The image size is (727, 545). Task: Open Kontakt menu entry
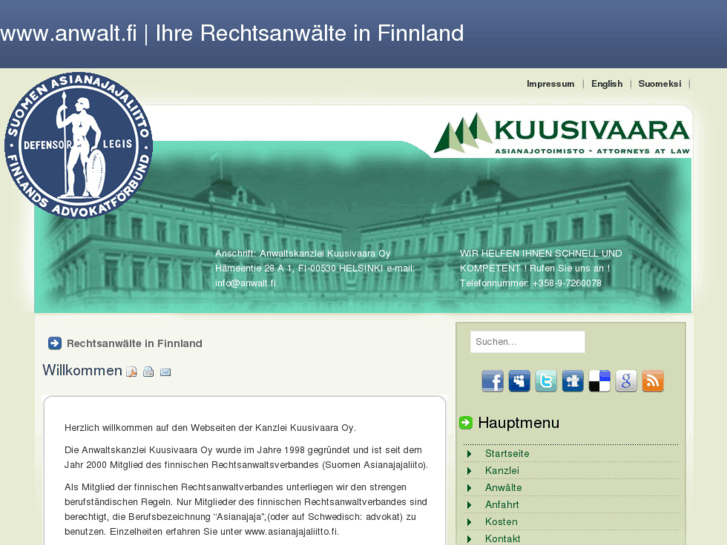(x=503, y=539)
